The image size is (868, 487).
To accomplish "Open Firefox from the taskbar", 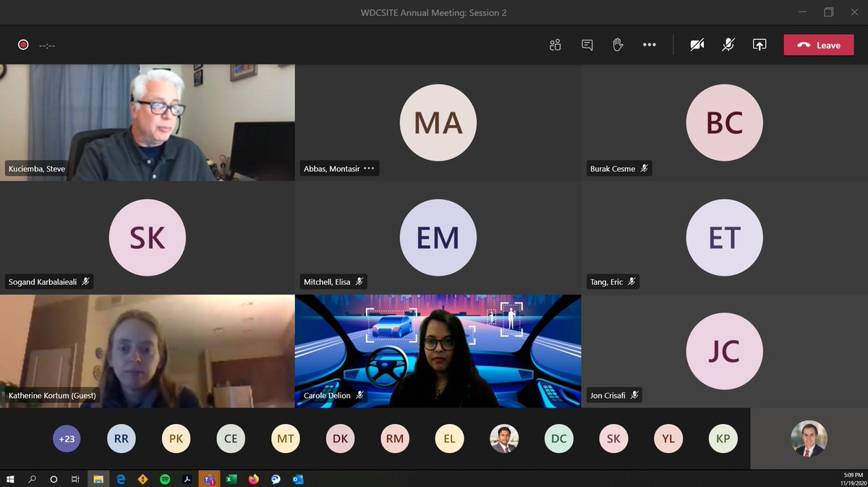I will click(253, 479).
